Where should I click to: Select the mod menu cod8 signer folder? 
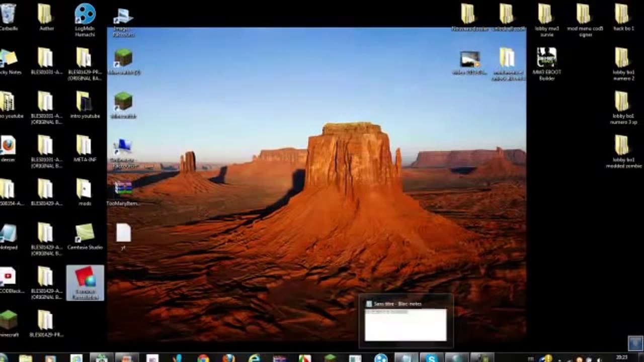tap(585, 20)
